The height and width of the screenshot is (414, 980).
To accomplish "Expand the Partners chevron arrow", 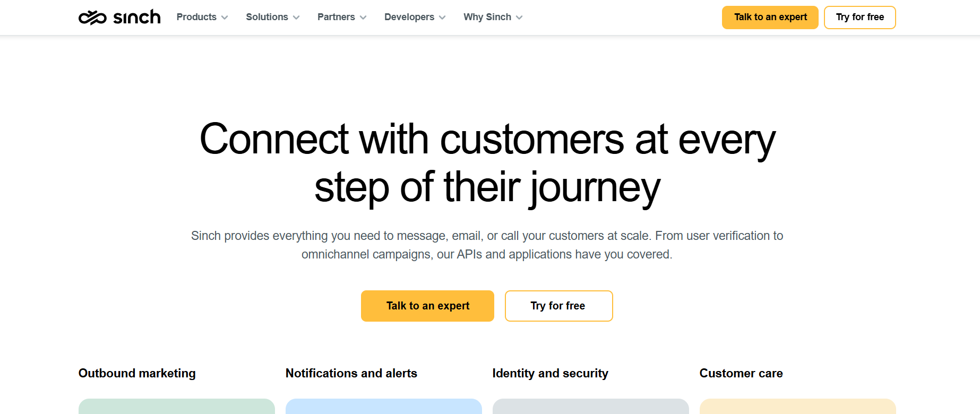I will pos(363,18).
